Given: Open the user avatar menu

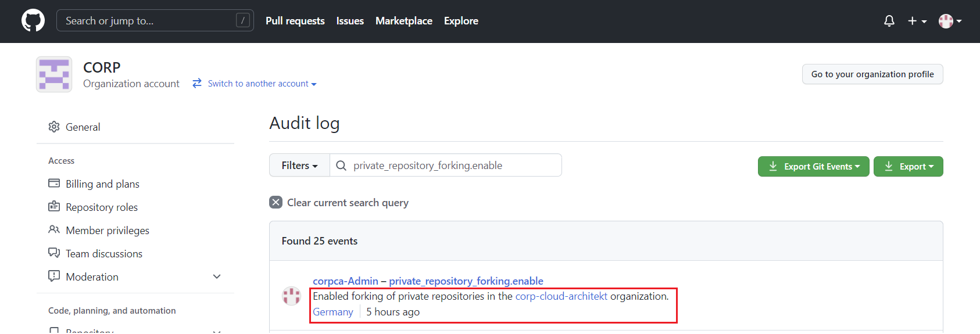Looking at the screenshot, I should [950, 21].
